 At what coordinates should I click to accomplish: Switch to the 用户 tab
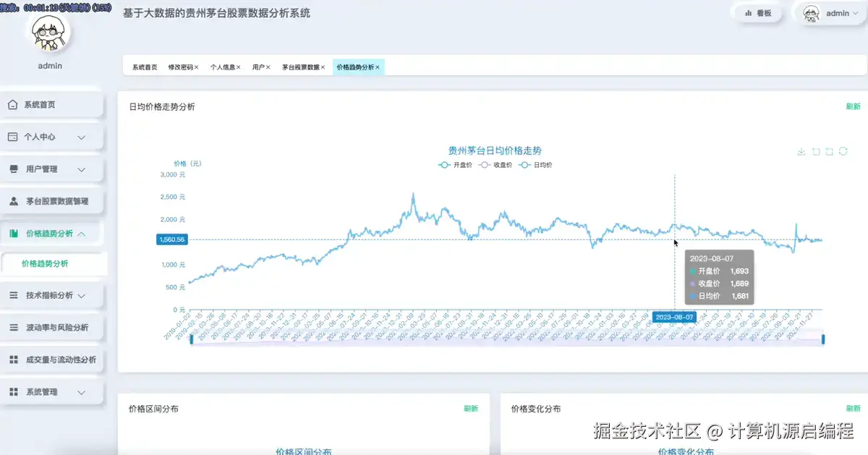pos(258,67)
